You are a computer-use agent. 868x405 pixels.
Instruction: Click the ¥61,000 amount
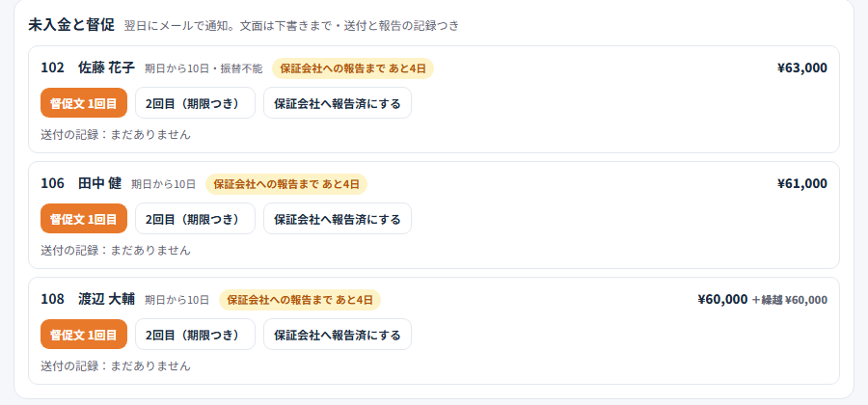pos(802,183)
